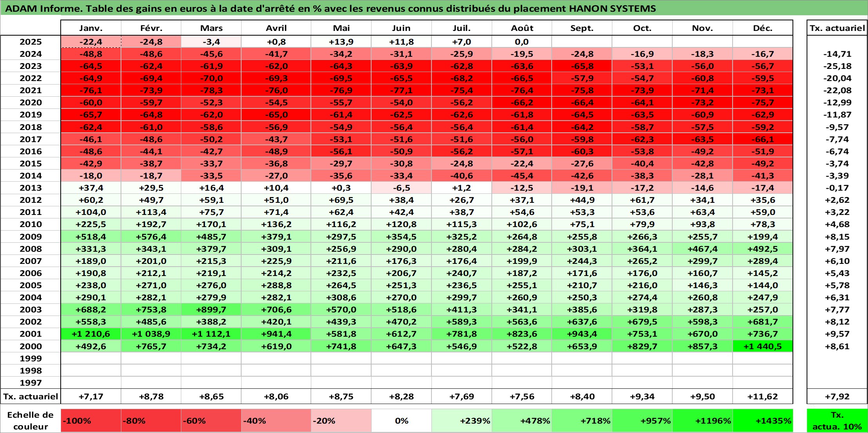The image size is (868, 433).
Task: Select cell value +899,7 in 2003
Action: (x=211, y=310)
